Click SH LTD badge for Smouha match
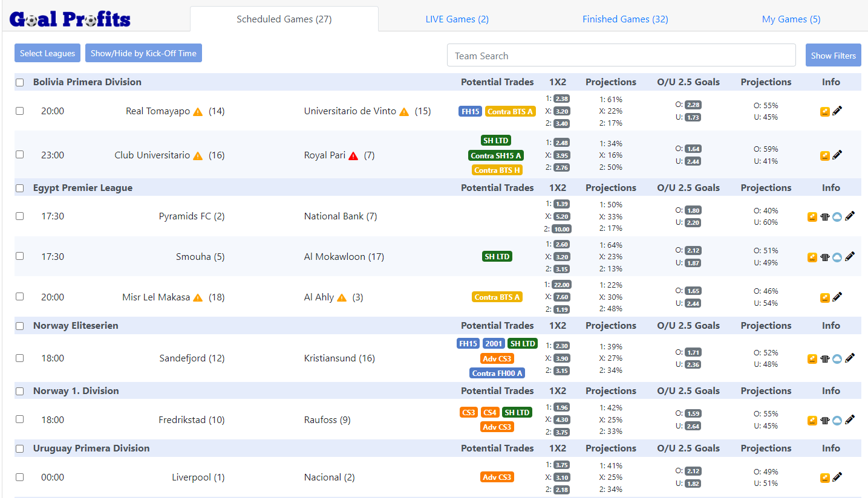 pyautogui.click(x=497, y=257)
